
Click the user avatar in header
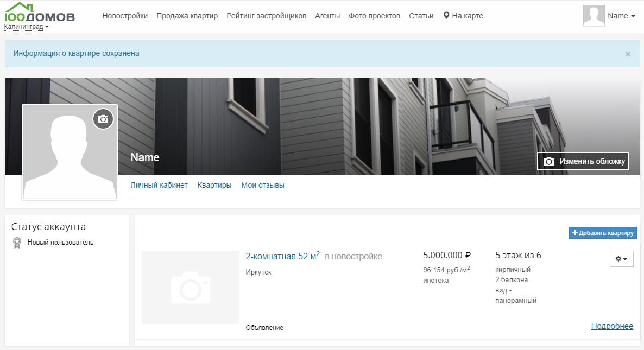(594, 16)
